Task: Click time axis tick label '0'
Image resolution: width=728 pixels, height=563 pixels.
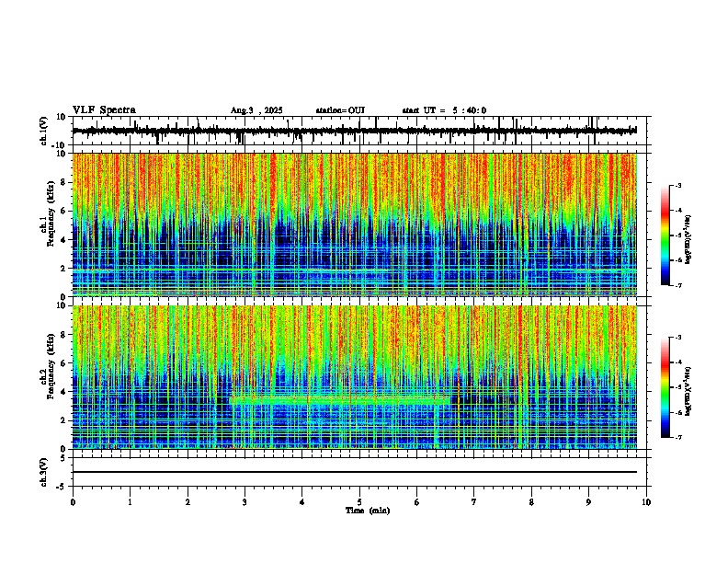Action: point(73,502)
